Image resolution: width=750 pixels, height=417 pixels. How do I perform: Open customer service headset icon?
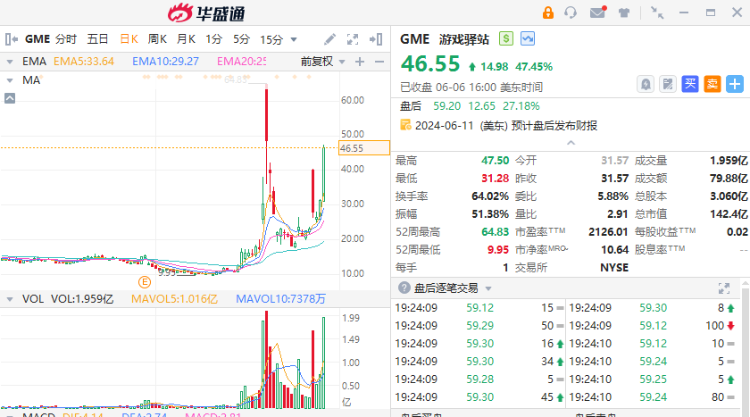pyautogui.click(x=570, y=13)
